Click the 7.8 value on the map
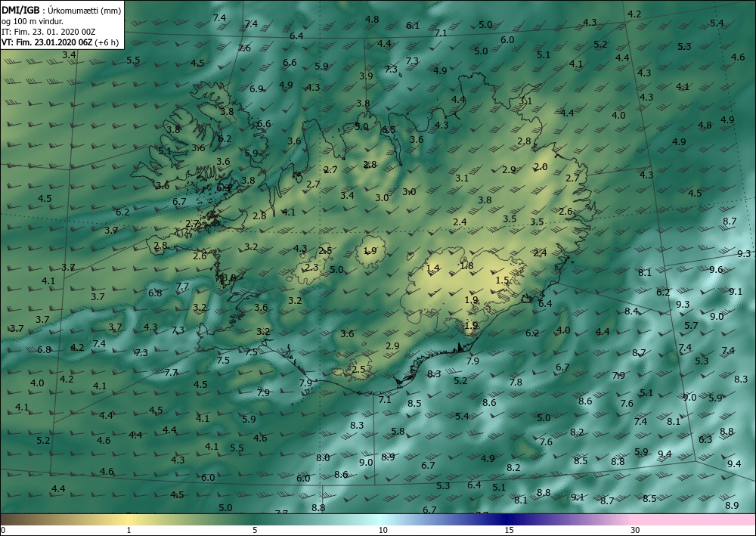 click(516, 383)
